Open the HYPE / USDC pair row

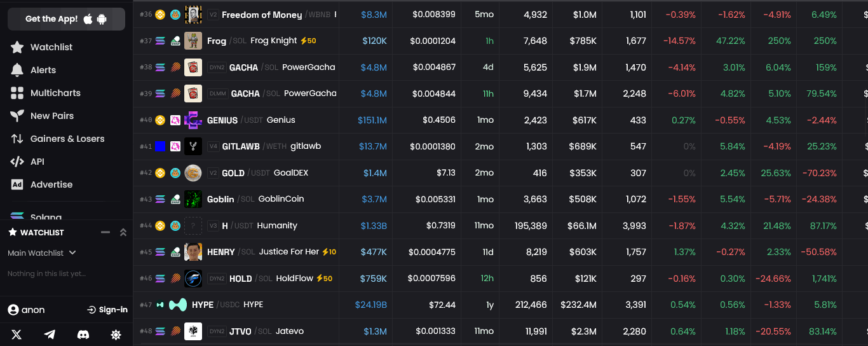pos(500,305)
